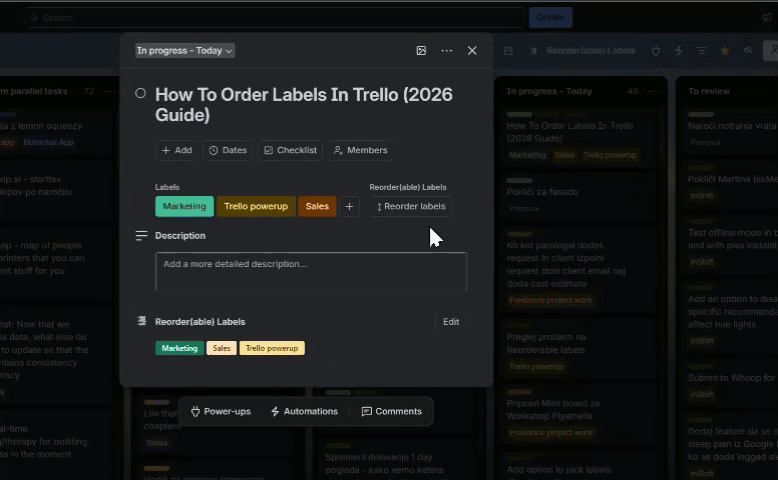Open the Dates button

[228, 150]
